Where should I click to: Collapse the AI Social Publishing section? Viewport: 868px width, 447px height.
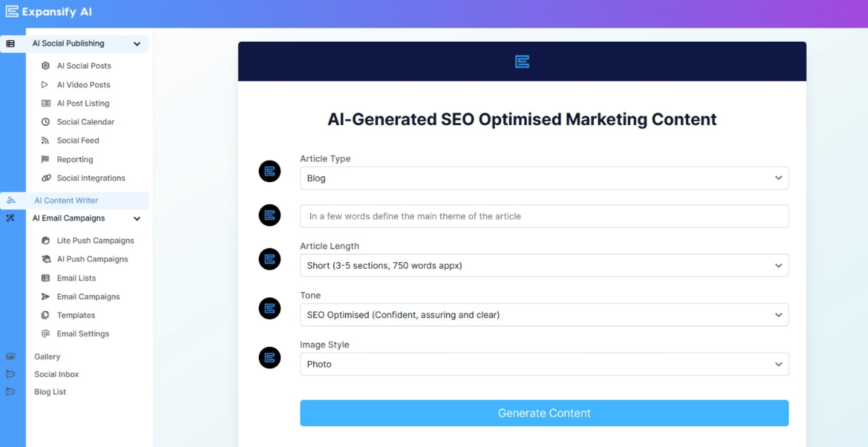[136, 44]
